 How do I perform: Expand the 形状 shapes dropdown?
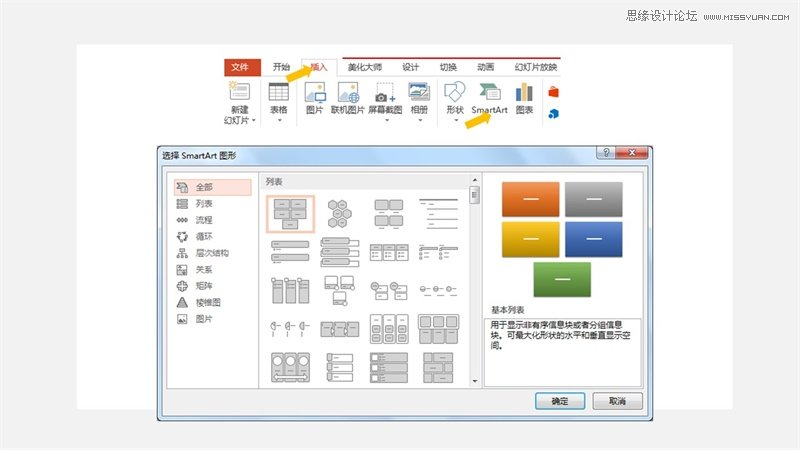(x=455, y=120)
